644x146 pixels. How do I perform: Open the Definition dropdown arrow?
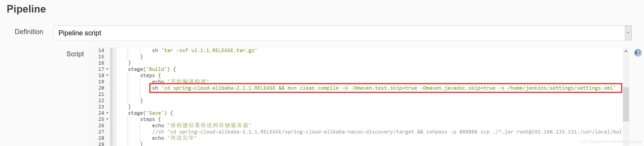pos(628,33)
